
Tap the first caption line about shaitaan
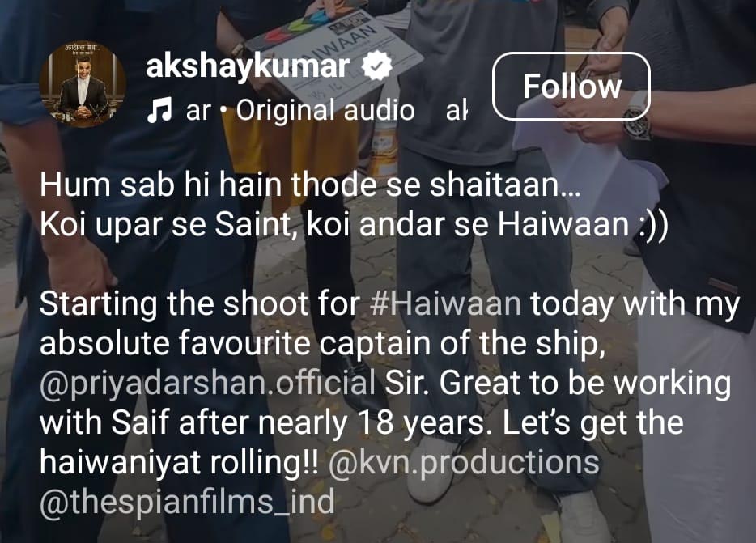click(x=310, y=185)
